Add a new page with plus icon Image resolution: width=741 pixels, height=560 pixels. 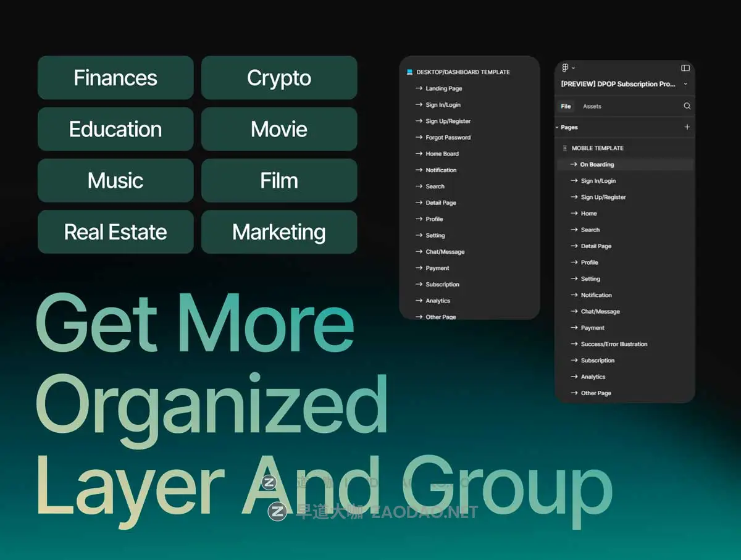click(x=687, y=127)
